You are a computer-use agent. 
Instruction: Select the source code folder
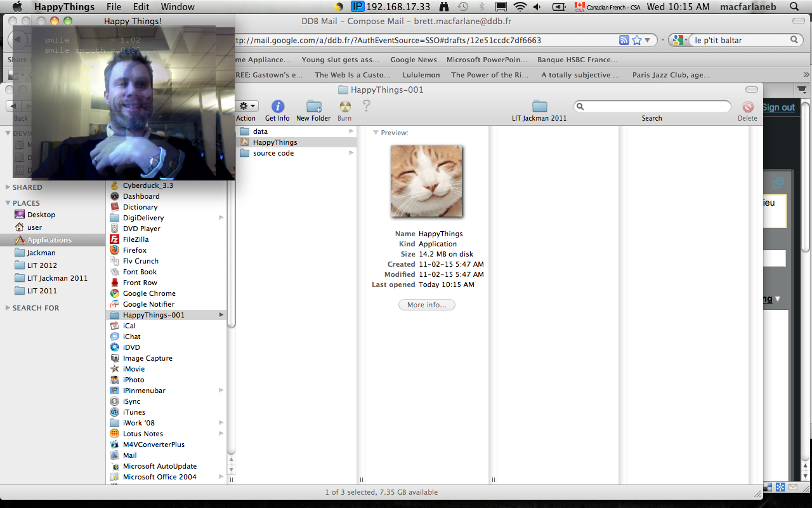pyautogui.click(x=273, y=153)
